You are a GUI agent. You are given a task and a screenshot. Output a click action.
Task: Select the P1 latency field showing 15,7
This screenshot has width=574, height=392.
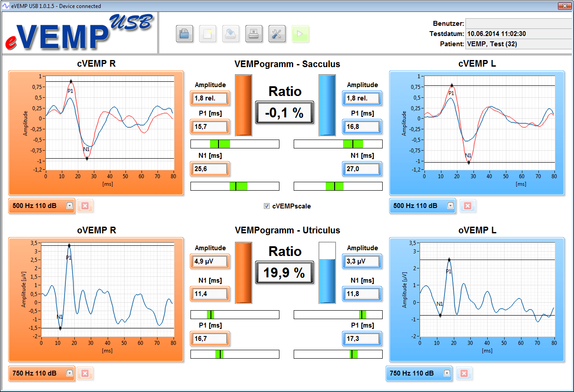point(210,127)
